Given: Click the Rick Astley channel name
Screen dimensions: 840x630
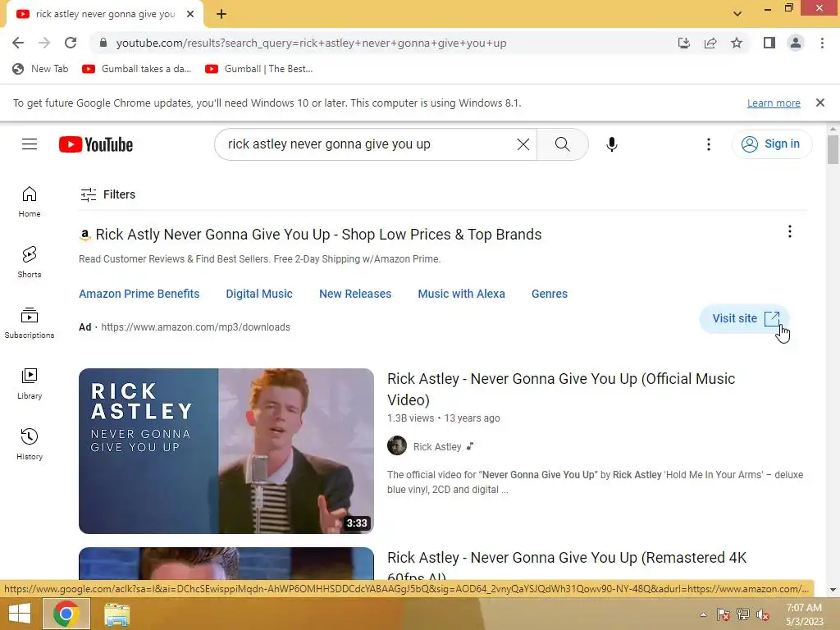Looking at the screenshot, I should [x=437, y=447].
